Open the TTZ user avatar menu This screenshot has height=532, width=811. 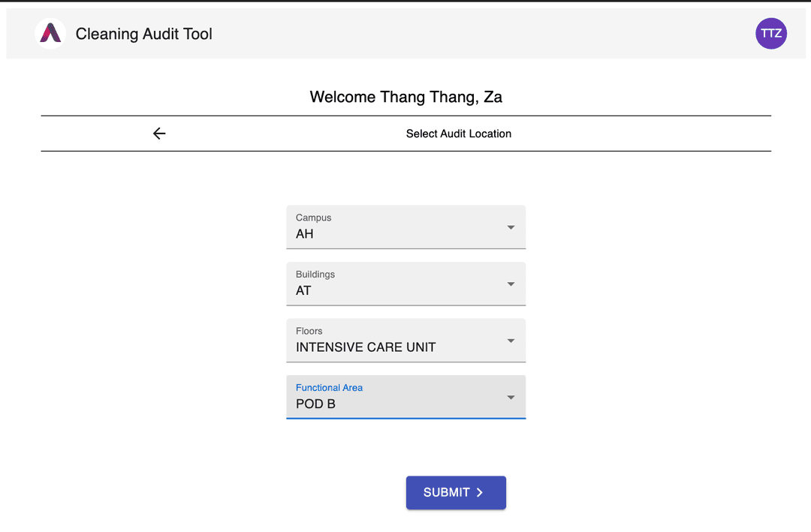(x=770, y=34)
